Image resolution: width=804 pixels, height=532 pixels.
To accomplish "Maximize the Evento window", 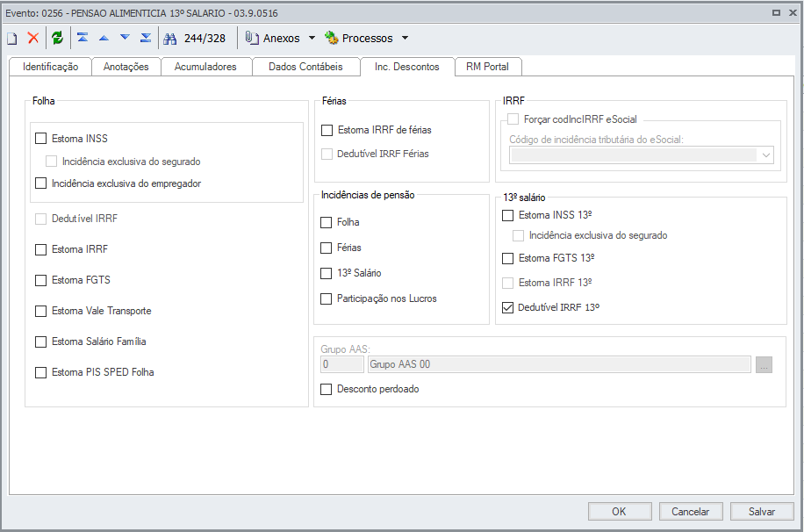I will click(x=776, y=13).
